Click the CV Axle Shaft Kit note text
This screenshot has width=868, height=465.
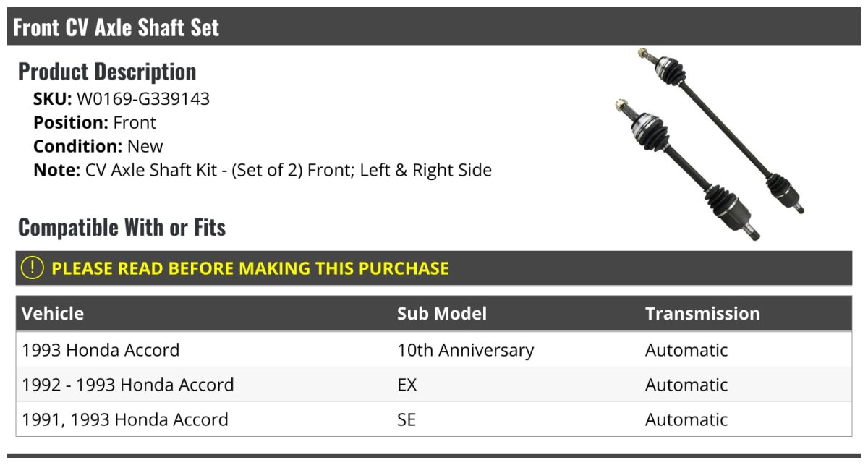[288, 170]
